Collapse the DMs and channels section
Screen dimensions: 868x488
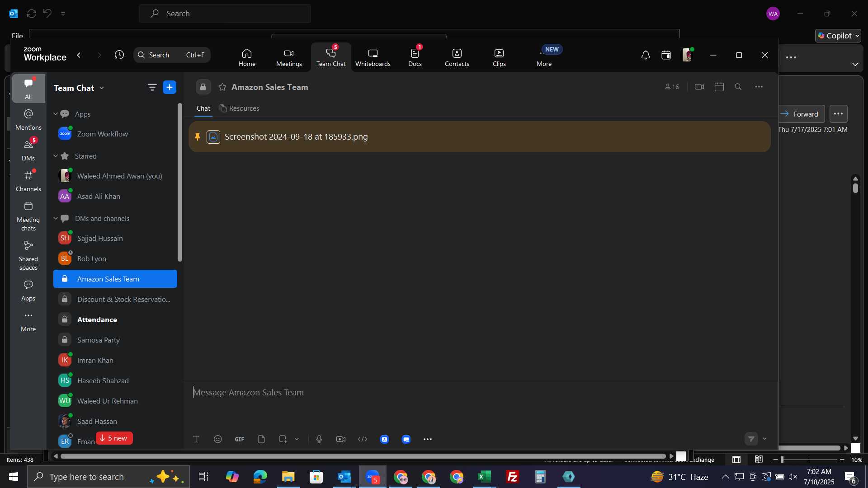56,218
